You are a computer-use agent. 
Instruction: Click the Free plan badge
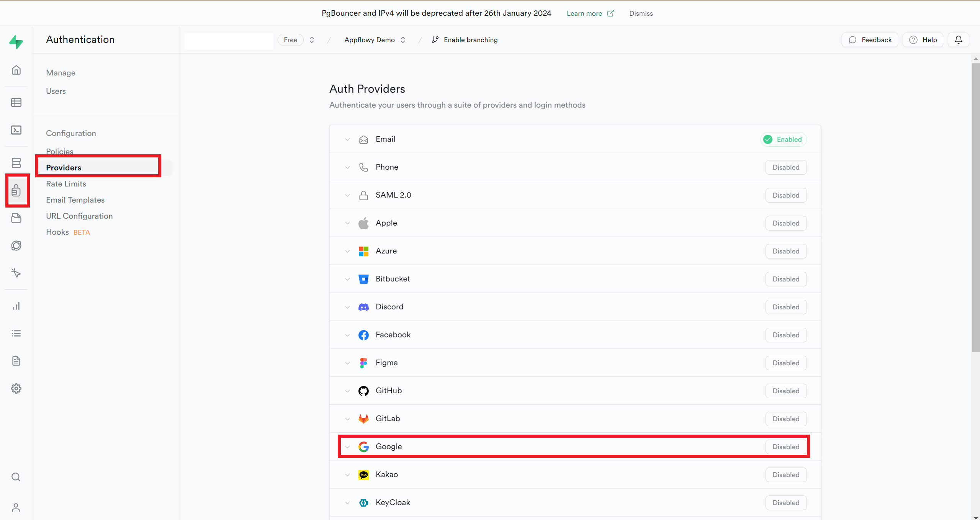(290, 40)
